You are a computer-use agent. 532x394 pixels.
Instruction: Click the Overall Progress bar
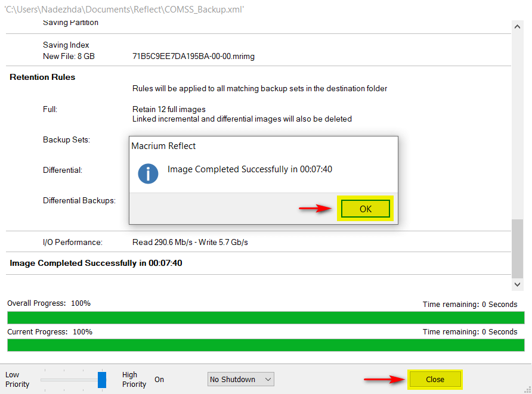(x=266, y=318)
